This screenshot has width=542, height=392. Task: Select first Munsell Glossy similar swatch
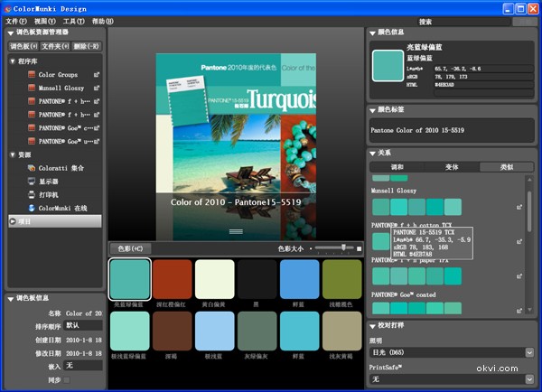point(381,207)
